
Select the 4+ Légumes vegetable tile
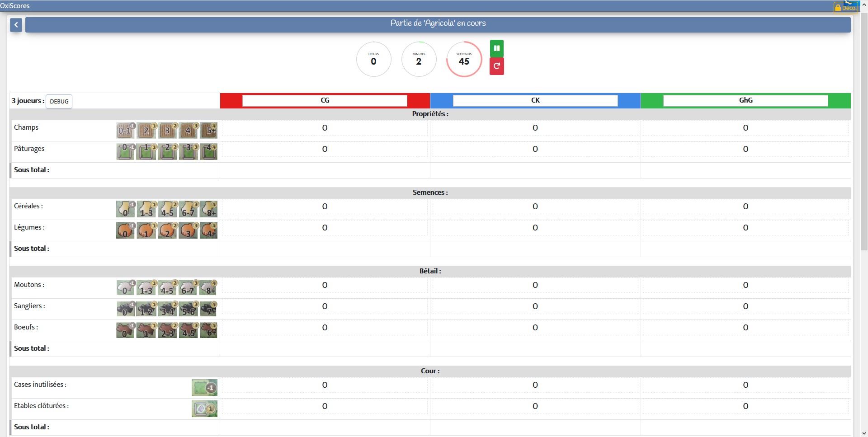click(x=209, y=230)
